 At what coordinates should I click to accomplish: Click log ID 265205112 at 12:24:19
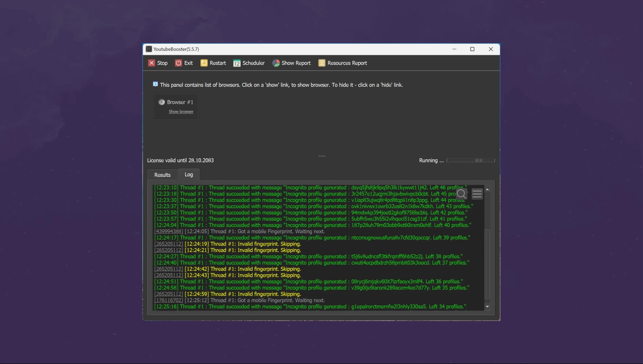coord(169,244)
